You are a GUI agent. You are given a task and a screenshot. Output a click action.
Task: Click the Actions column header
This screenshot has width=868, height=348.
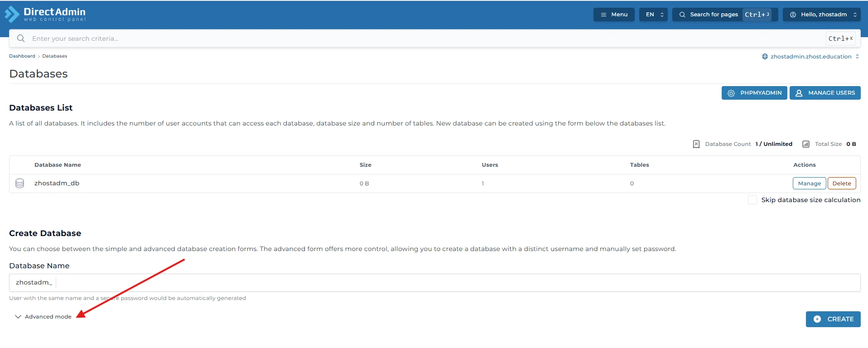click(x=804, y=165)
